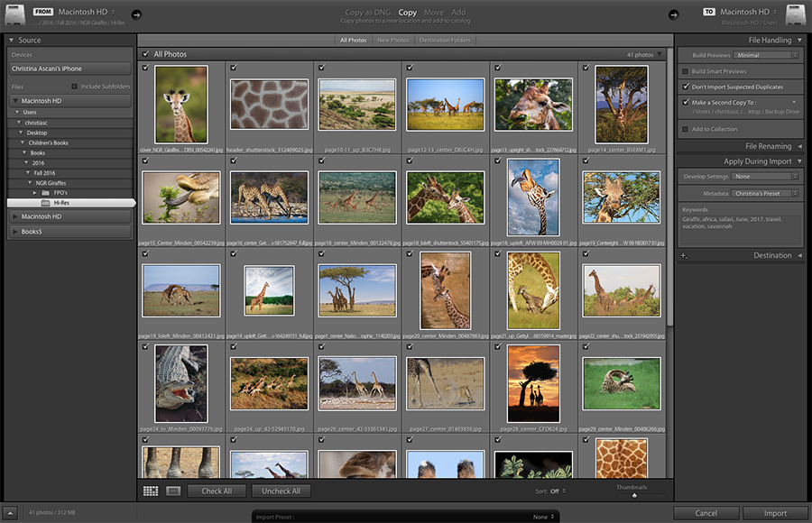Open the photo count filter arrow
This screenshot has height=523, width=812.
pos(660,54)
